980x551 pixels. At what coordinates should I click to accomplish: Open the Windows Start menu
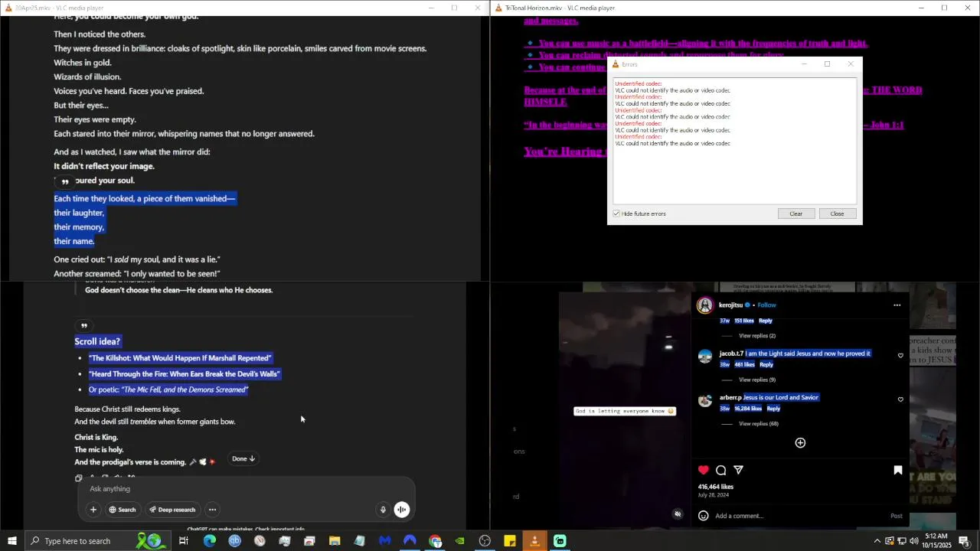click(x=11, y=541)
